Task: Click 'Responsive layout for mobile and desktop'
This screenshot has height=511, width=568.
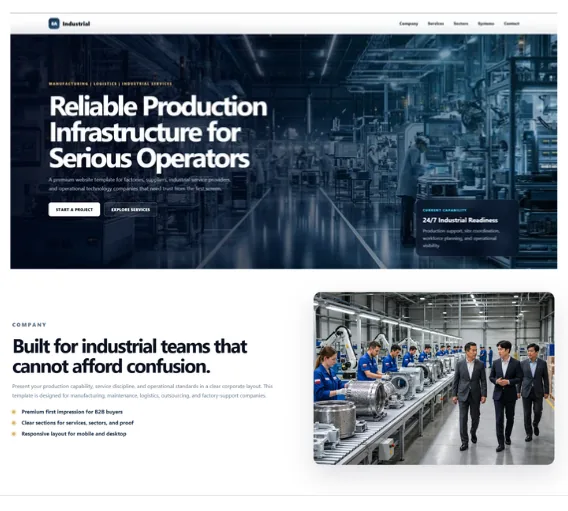Action: tap(74, 433)
